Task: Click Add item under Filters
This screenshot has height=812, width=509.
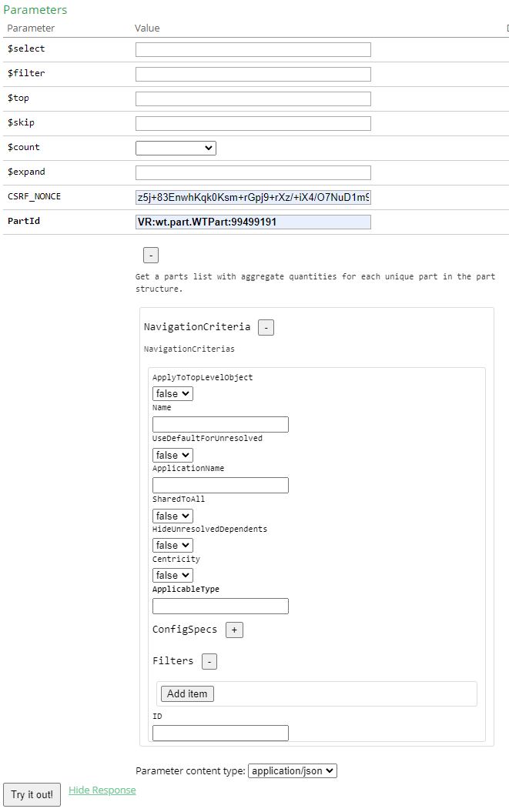Action: coord(187,693)
